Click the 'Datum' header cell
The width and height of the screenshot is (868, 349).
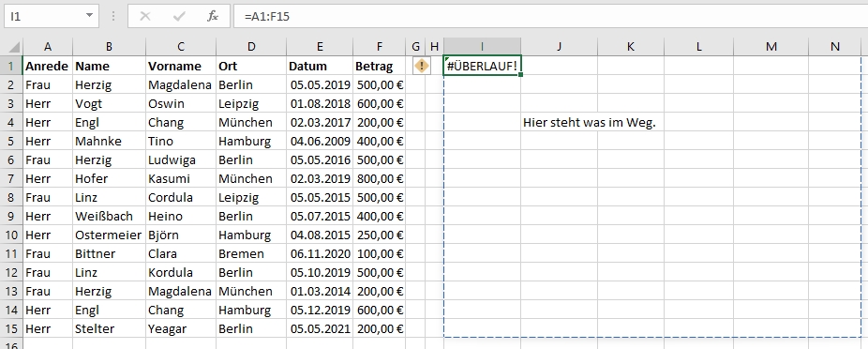tap(320, 66)
